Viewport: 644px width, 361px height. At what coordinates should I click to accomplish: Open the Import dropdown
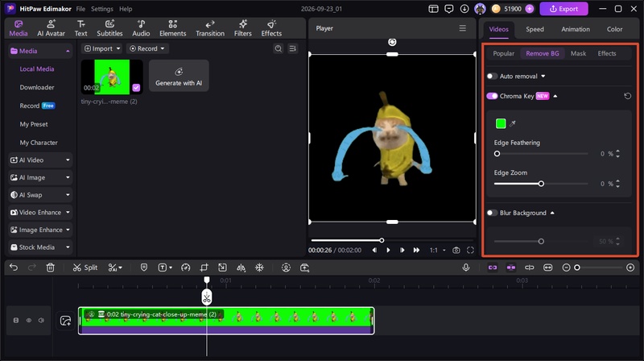click(x=102, y=48)
